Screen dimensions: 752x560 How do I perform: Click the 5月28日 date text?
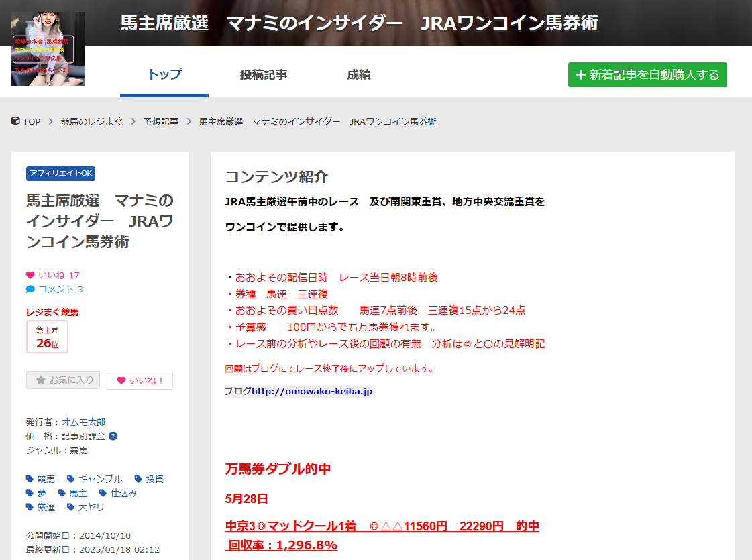tap(246, 498)
